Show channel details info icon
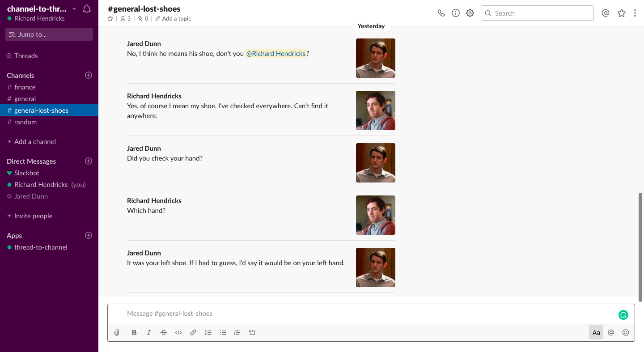 (x=456, y=13)
